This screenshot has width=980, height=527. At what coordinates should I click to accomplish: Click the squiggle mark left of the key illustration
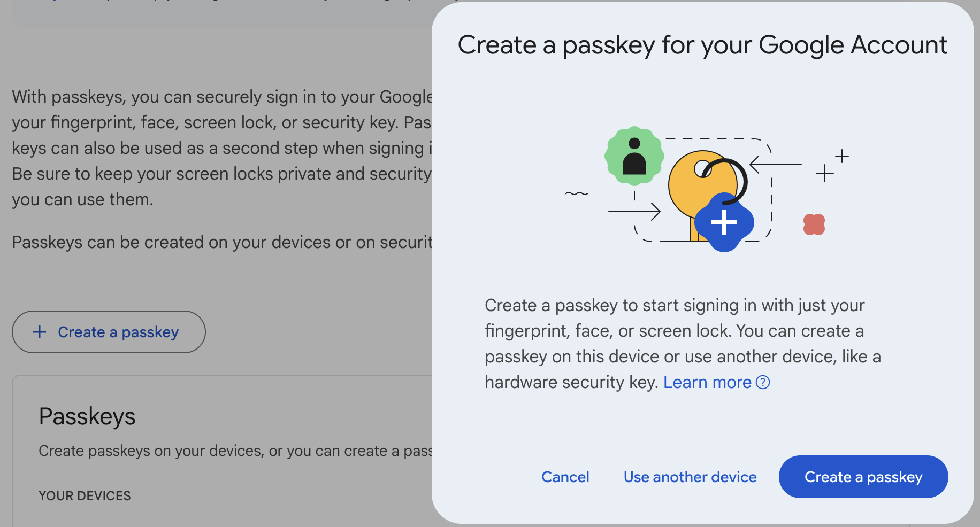[577, 194]
